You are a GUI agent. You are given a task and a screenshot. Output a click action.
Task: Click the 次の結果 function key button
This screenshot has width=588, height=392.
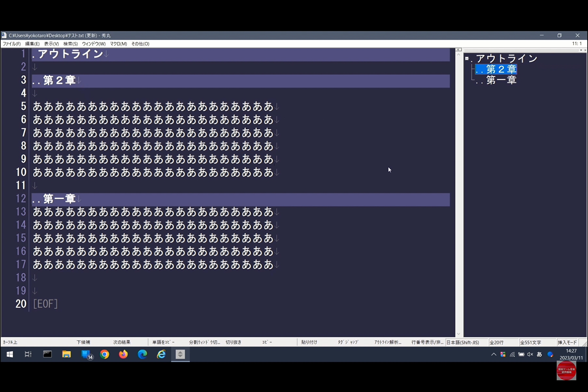[122, 342]
